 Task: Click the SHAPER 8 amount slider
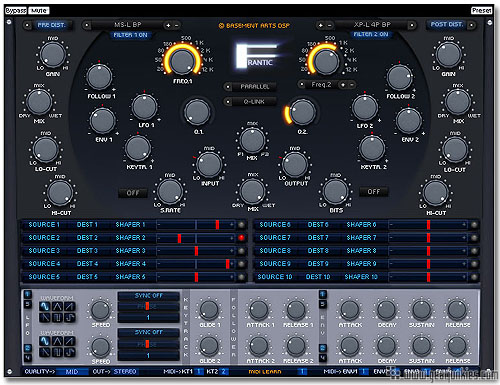[x=428, y=251]
